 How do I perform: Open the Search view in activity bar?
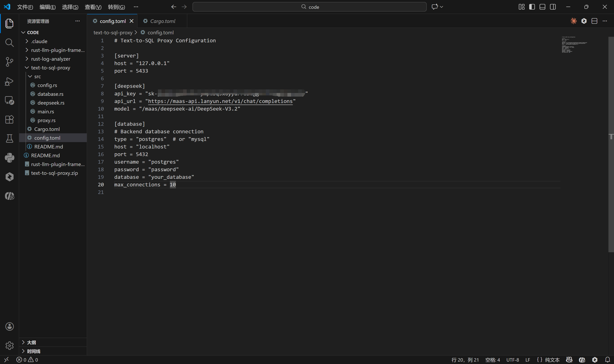click(9, 43)
